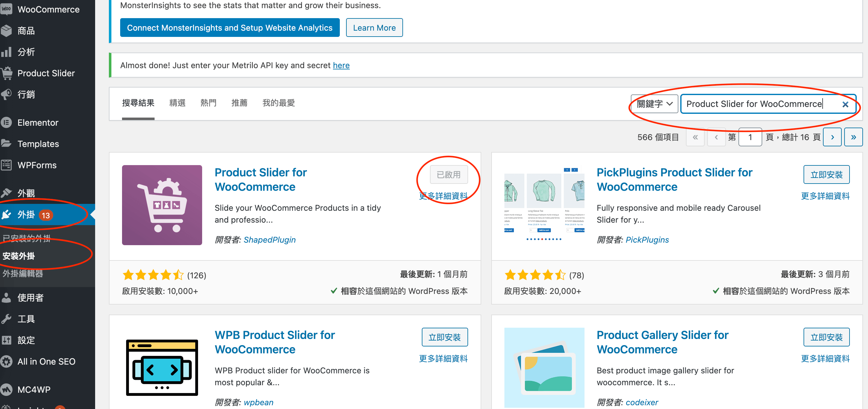Screen dimensions: 868x409
Task: Click ShapedPlugin developer link
Action: [270, 240]
